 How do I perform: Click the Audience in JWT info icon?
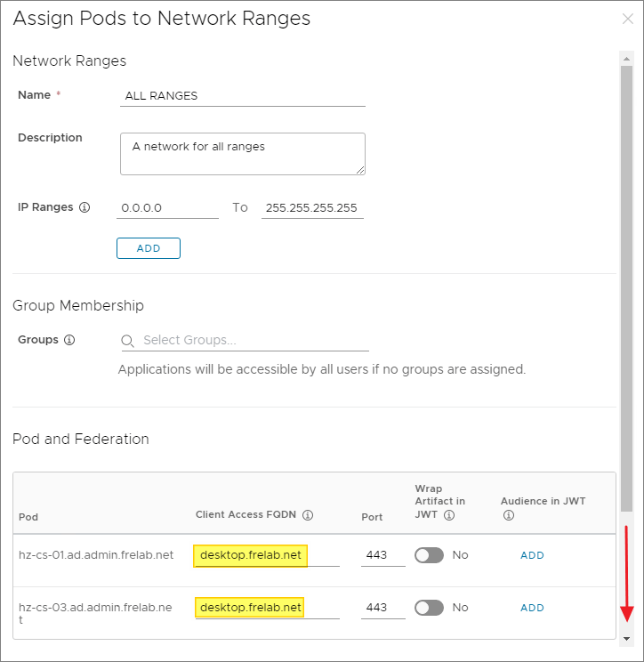[x=508, y=515]
